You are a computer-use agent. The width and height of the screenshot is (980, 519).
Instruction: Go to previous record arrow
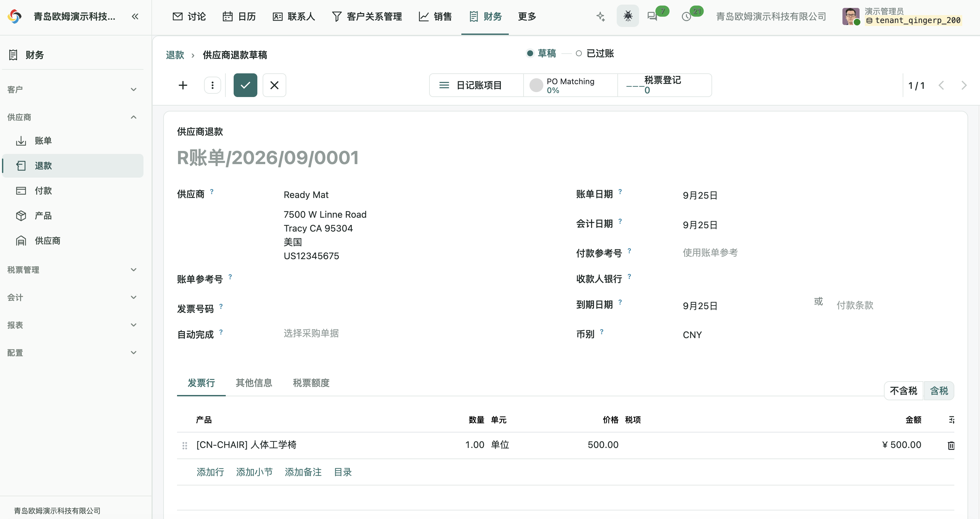tap(941, 85)
